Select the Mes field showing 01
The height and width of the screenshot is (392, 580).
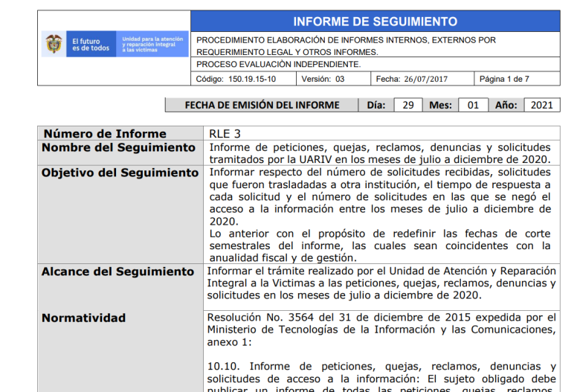click(x=473, y=105)
